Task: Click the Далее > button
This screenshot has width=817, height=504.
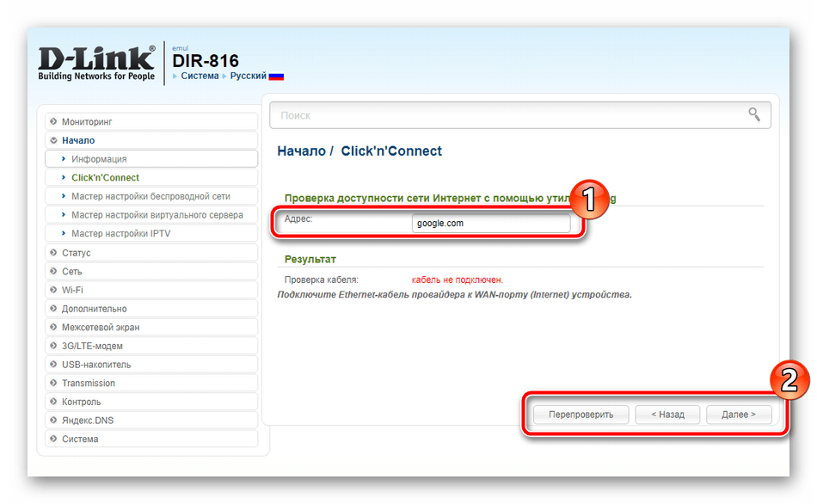Action: tap(739, 415)
